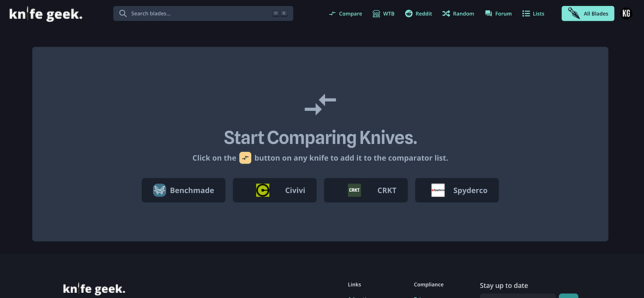Click the knife geek logo in the footer
The height and width of the screenshot is (298, 644).
coord(94,288)
